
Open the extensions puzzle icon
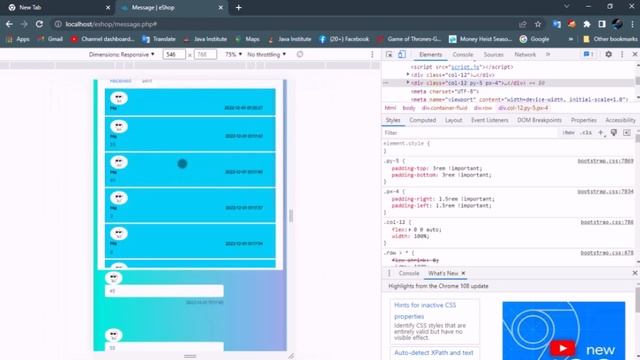coord(587,24)
